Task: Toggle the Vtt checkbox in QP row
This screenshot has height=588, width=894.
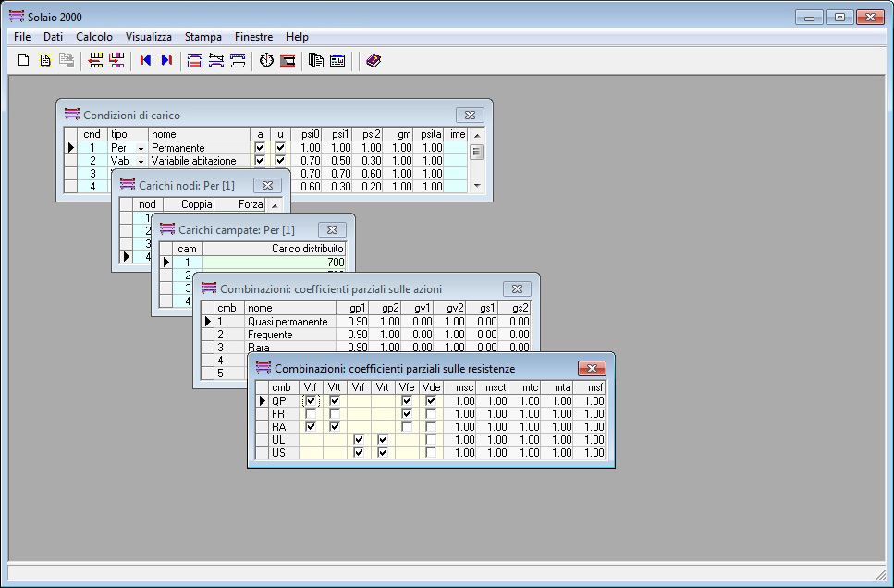Action: pos(335,401)
